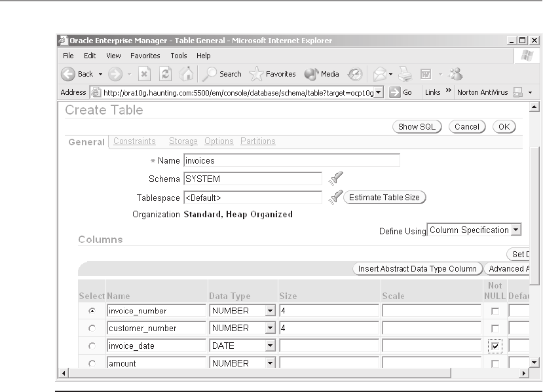Click the Windows logo throbber

coord(527,56)
